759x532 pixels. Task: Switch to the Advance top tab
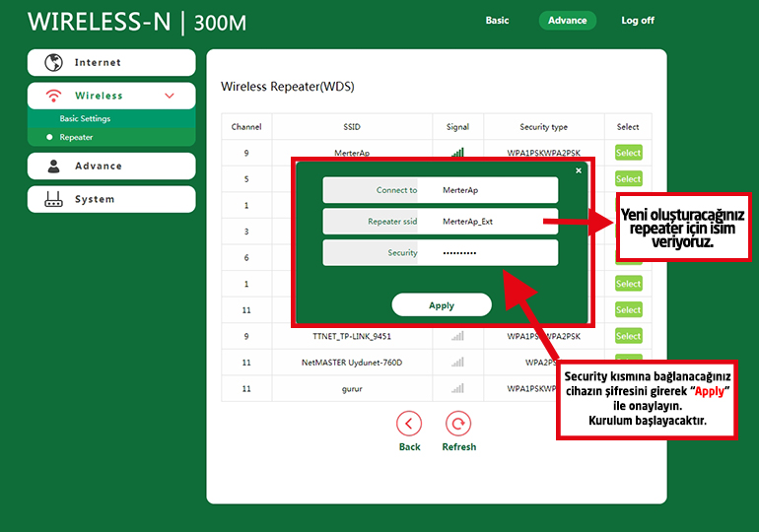567,21
